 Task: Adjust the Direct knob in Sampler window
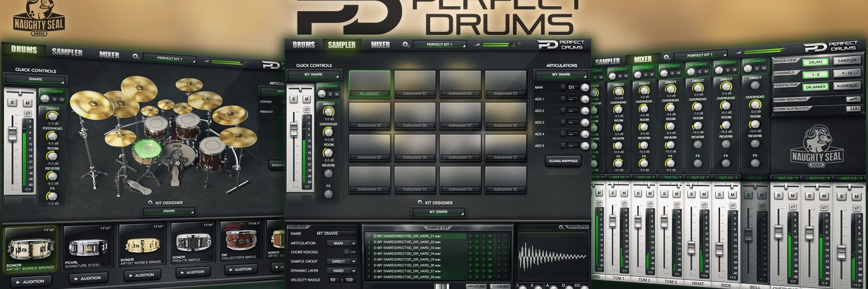click(329, 111)
